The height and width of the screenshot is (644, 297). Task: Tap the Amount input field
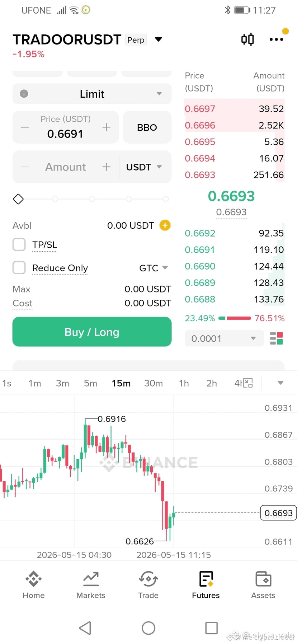pyautogui.click(x=65, y=167)
